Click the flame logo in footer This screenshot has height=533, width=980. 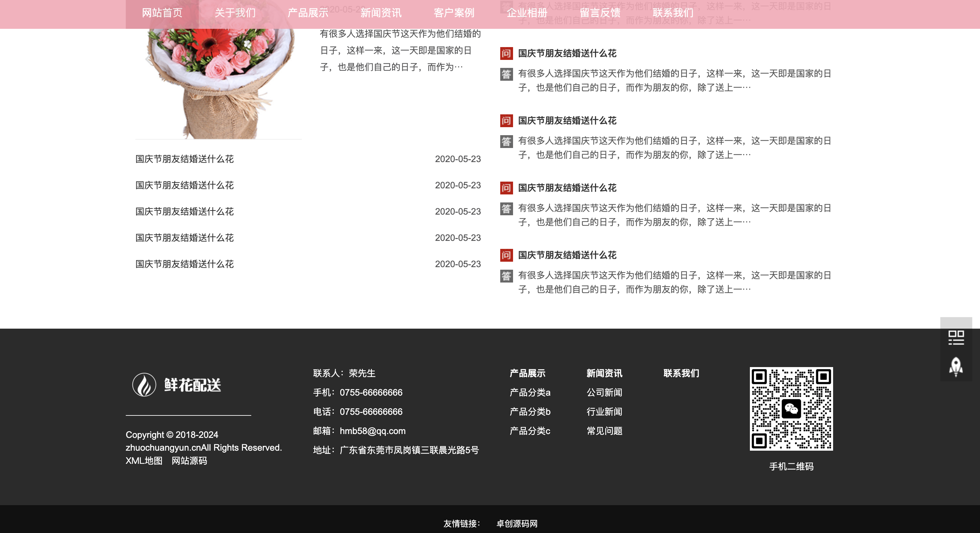click(144, 384)
